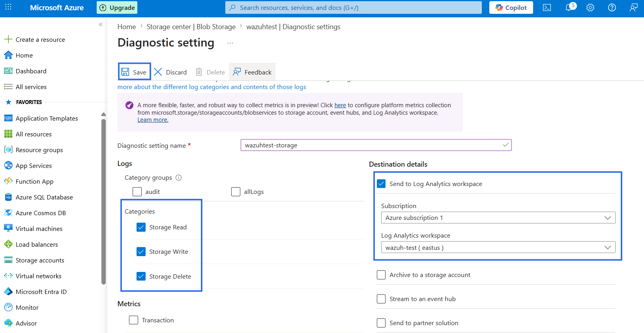The image size is (644, 333).
Task: Click the Home icon in sidebar
Action: click(8, 55)
